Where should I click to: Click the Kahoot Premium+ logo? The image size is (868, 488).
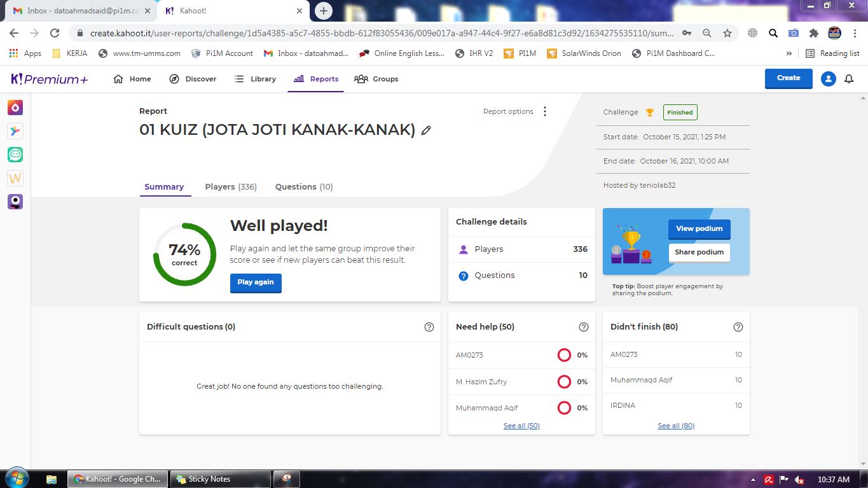pyautogui.click(x=50, y=79)
